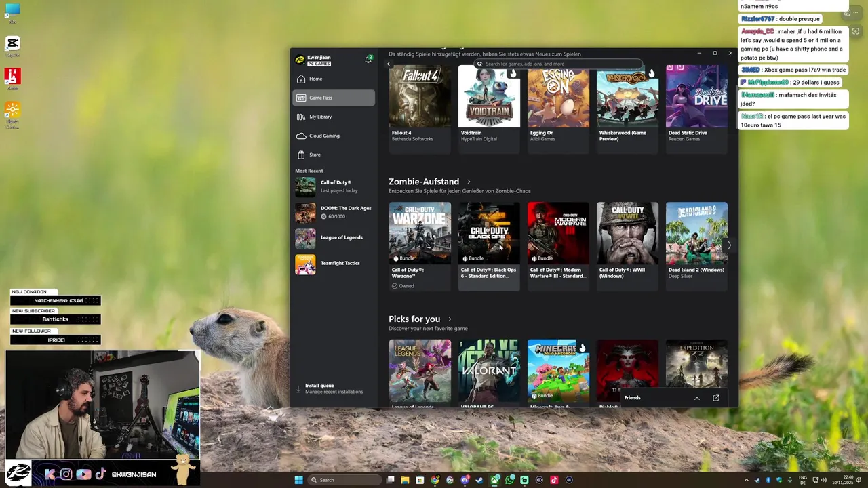Open League of Legends pick tile

point(420,373)
